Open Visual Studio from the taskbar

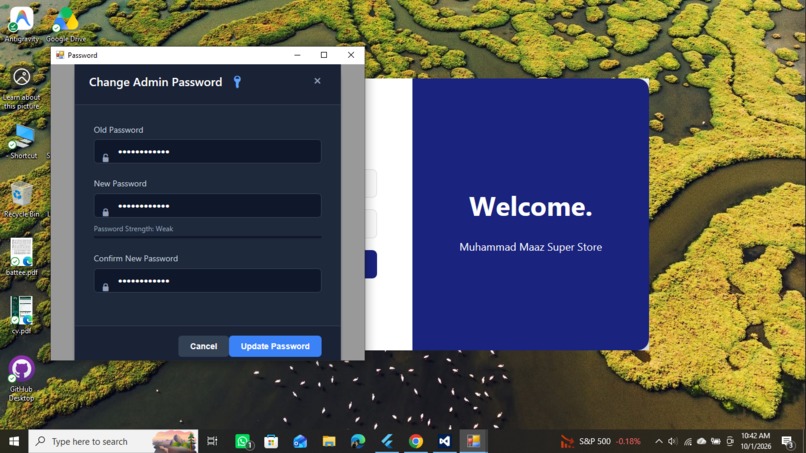pos(445,441)
